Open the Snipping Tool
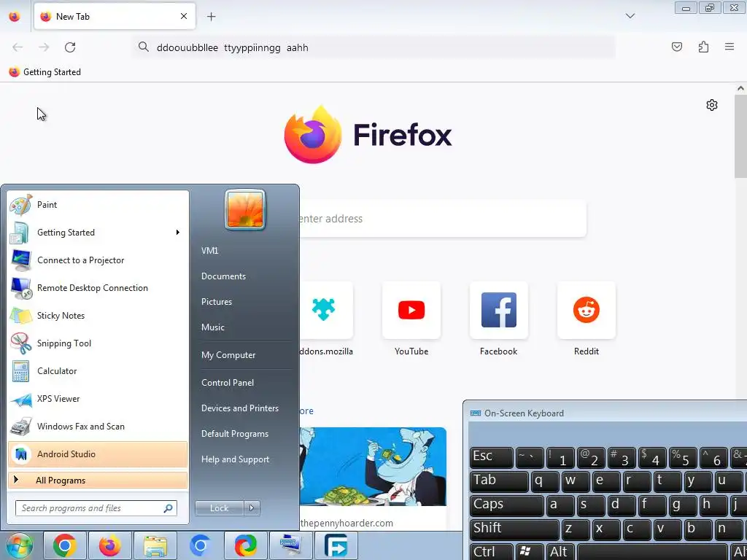 pos(98,343)
